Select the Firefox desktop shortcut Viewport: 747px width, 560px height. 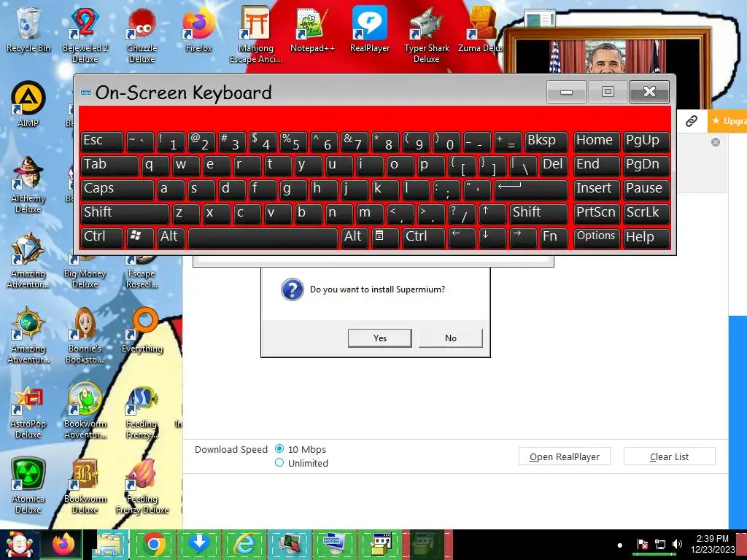pos(199,29)
